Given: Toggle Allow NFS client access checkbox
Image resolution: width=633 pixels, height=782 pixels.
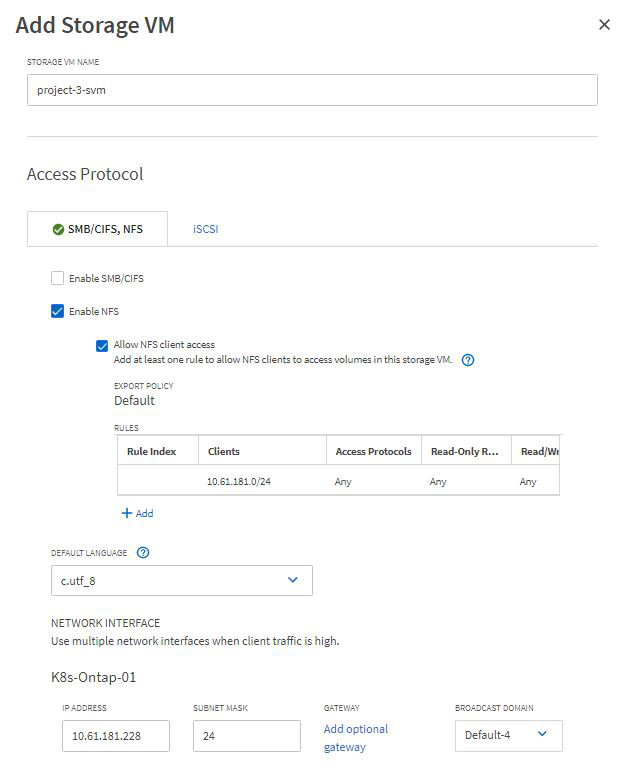Looking at the screenshot, I should point(102,345).
